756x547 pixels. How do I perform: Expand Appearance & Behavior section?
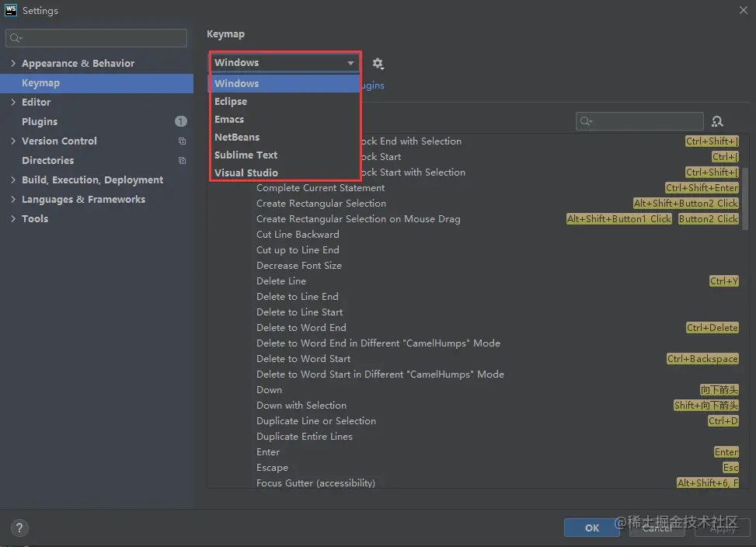point(13,63)
